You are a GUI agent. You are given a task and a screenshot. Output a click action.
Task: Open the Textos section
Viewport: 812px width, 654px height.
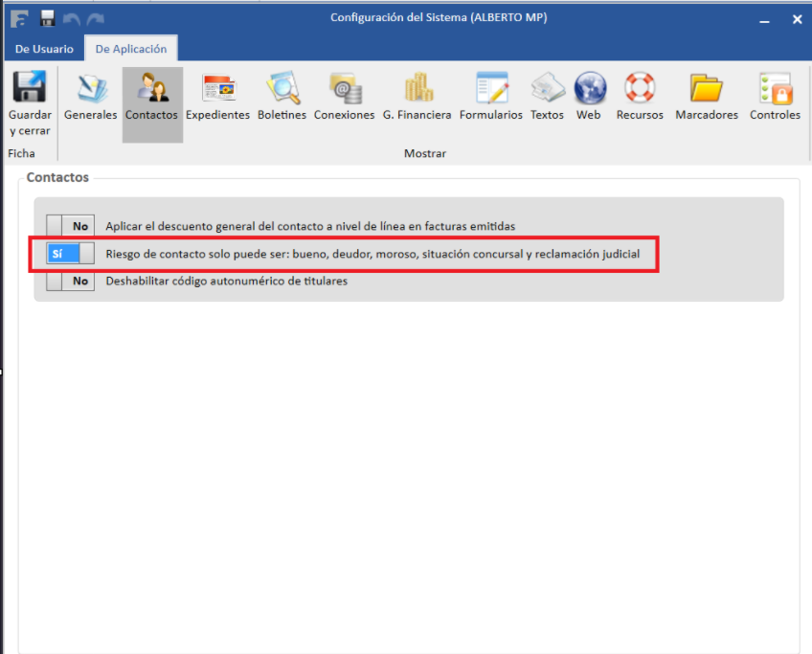(x=547, y=99)
